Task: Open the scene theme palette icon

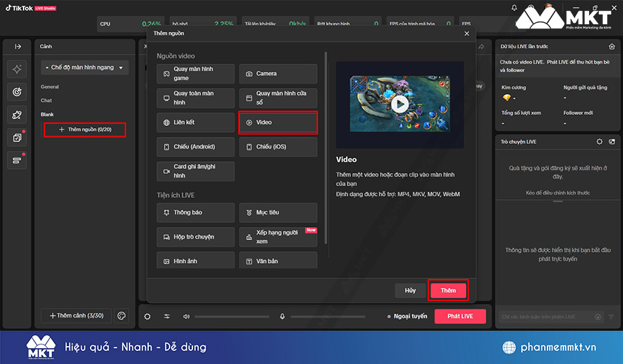Action: (x=121, y=316)
